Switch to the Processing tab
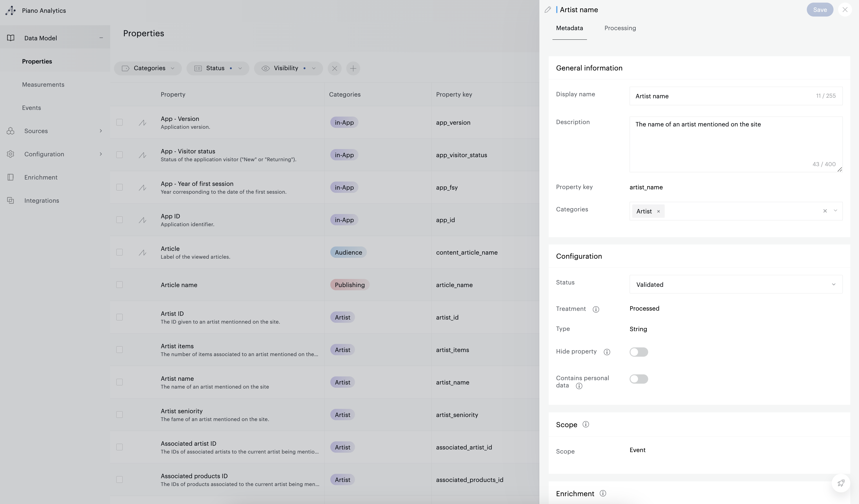 click(x=620, y=28)
